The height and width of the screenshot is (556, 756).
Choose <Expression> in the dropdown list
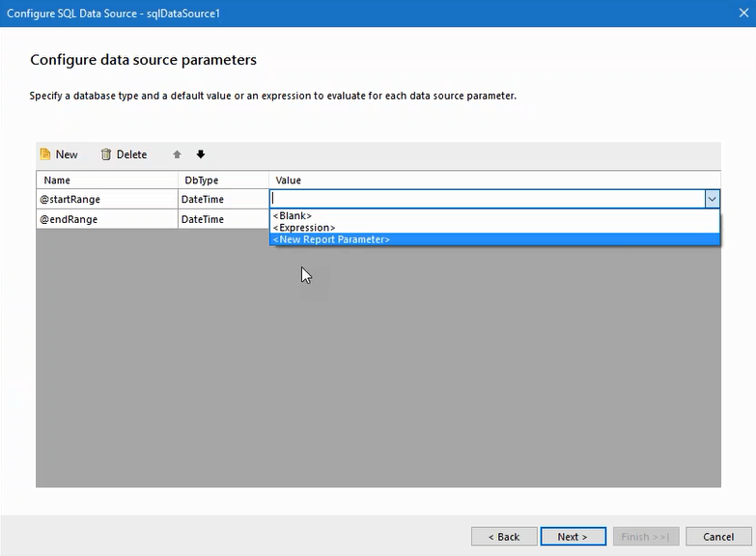click(x=304, y=228)
